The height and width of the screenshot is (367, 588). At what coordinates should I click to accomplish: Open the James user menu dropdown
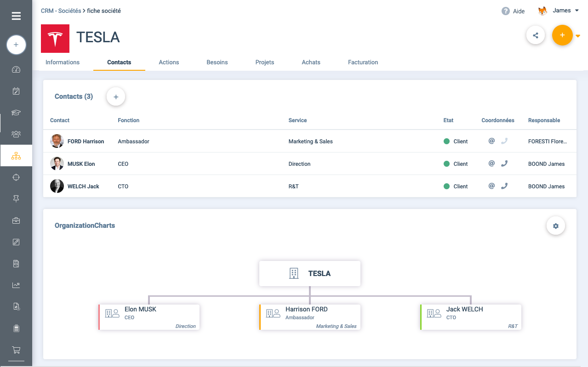pos(565,11)
